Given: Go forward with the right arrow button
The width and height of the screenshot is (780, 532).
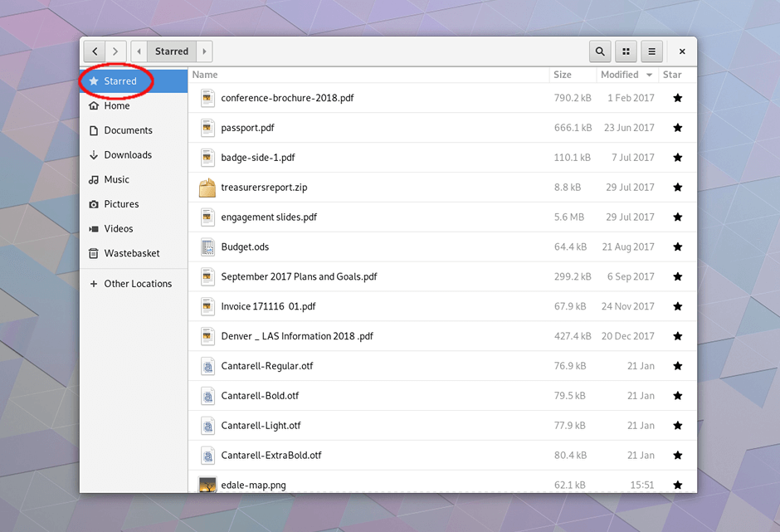Looking at the screenshot, I should click(115, 51).
